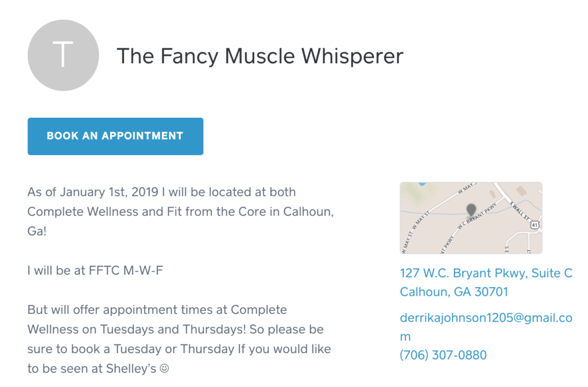Book an appointment
588x387 pixels.
[115, 136]
